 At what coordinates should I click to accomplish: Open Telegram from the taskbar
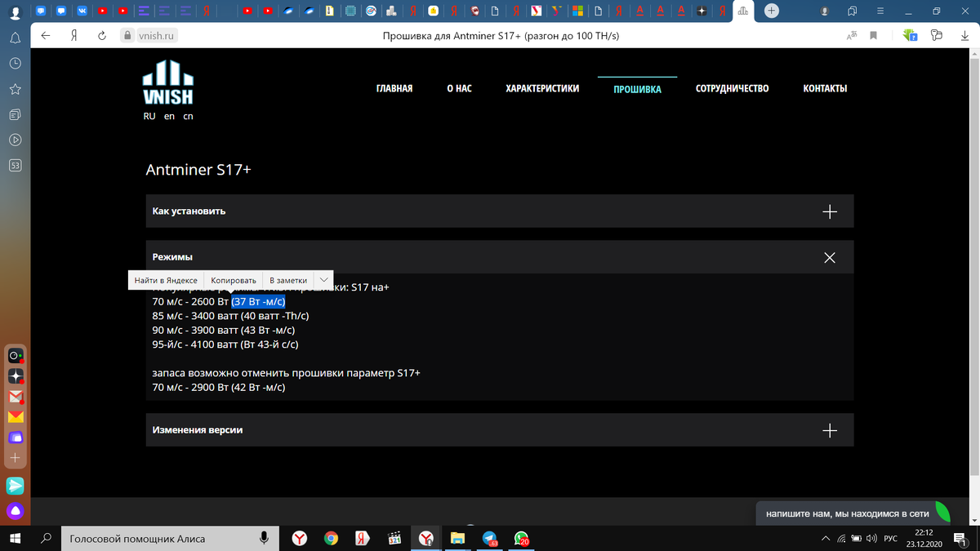pyautogui.click(x=489, y=538)
